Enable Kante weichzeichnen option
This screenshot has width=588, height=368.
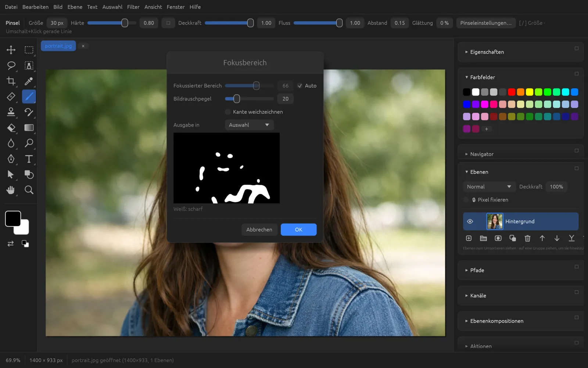tap(228, 112)
